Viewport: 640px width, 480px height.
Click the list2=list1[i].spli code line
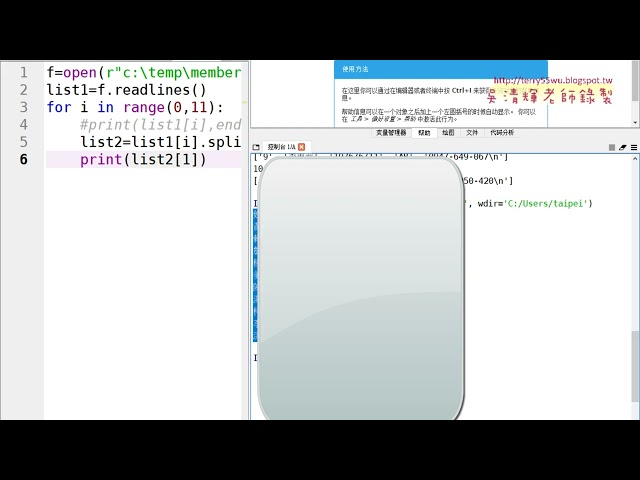[x=161, y=142]
